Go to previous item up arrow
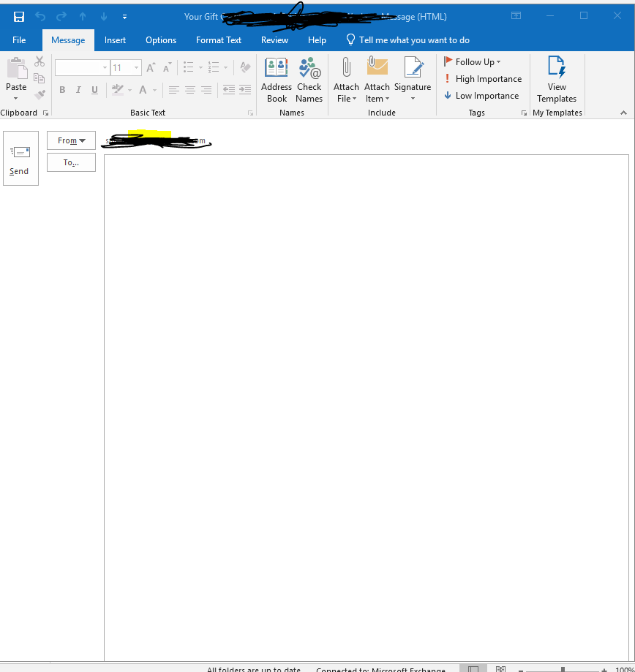Viewport: 635px width, 672px height. 83,17
